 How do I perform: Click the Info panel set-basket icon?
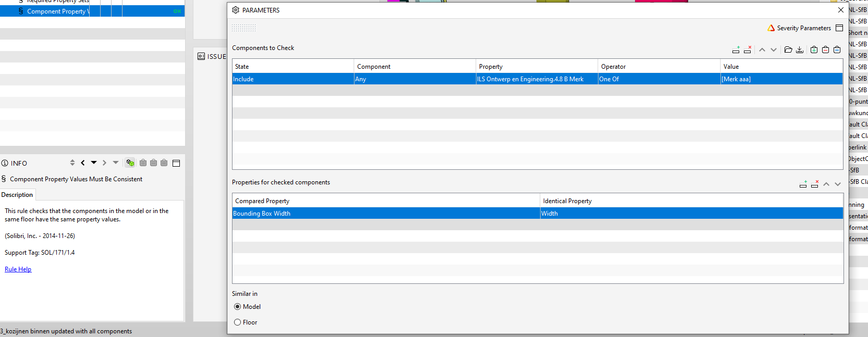[164, 163]
